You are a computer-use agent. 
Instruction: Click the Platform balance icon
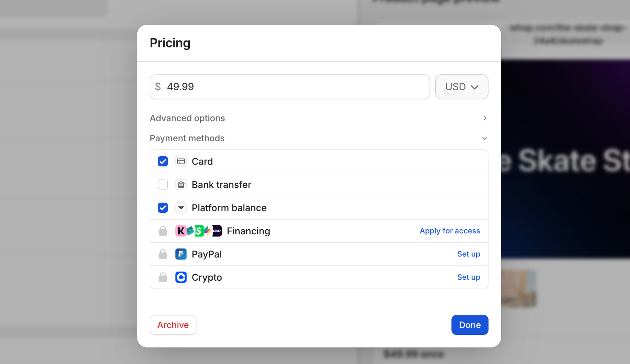pyautogui.click(x=181, y=208)
